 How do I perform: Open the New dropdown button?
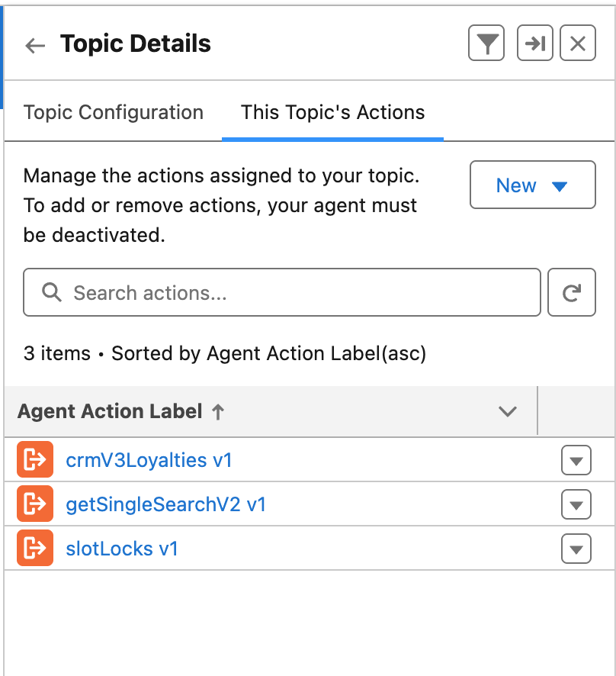coord(532,185)
